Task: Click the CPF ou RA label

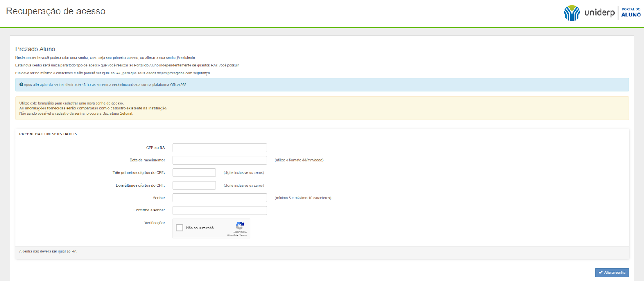Action: [x=155, y=148]
